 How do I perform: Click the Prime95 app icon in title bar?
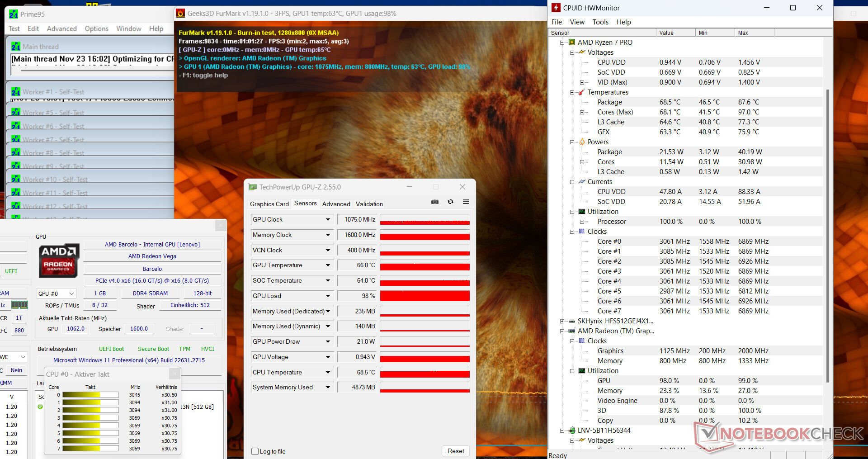click(x=14, y=14)
